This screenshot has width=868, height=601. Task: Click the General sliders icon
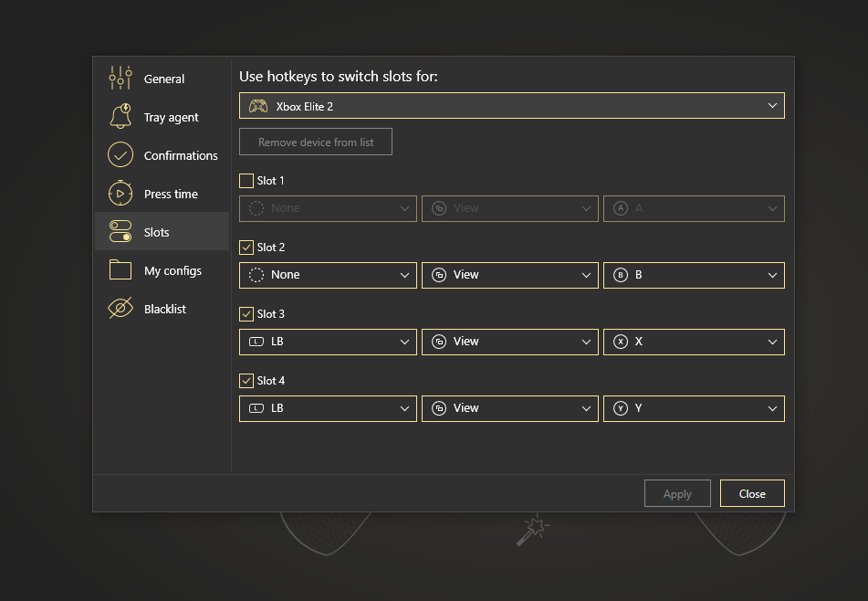[120, 79]
